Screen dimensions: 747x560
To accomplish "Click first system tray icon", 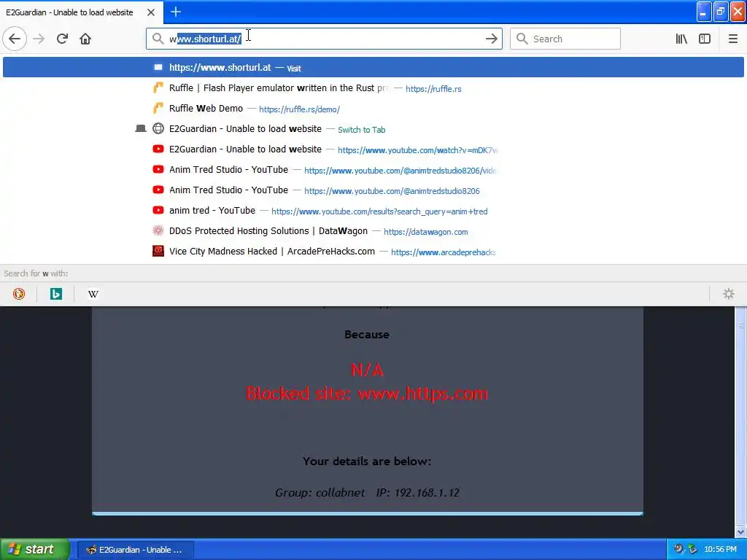I will tap(678, 549).
